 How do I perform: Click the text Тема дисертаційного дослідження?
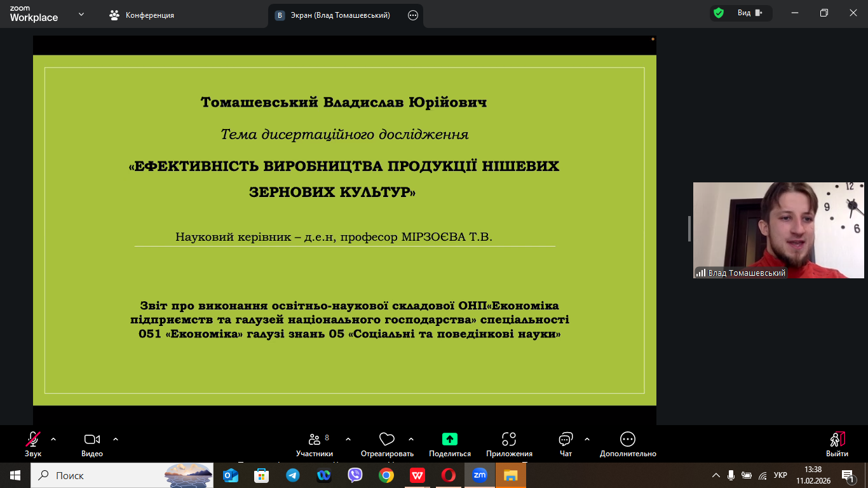(x=344, y=134)
